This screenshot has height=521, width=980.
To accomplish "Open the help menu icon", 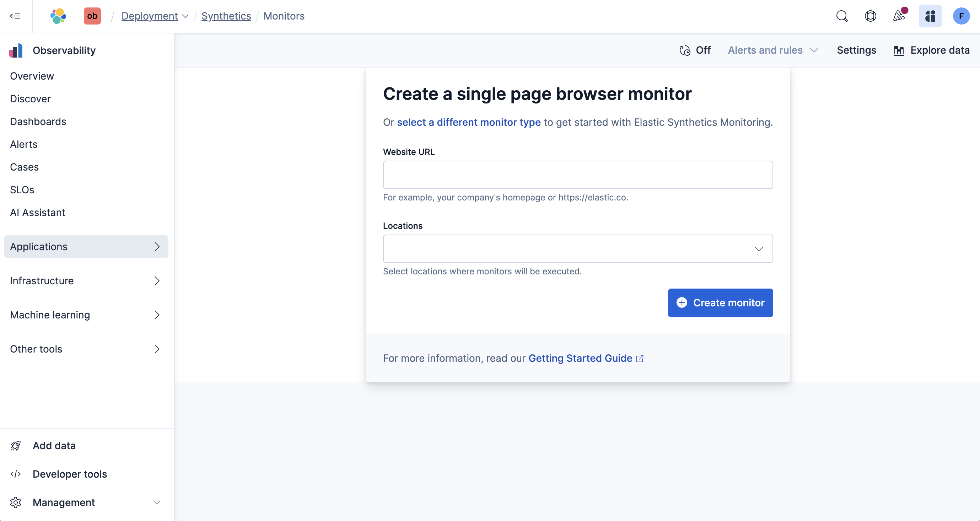I will pos(871,16).
